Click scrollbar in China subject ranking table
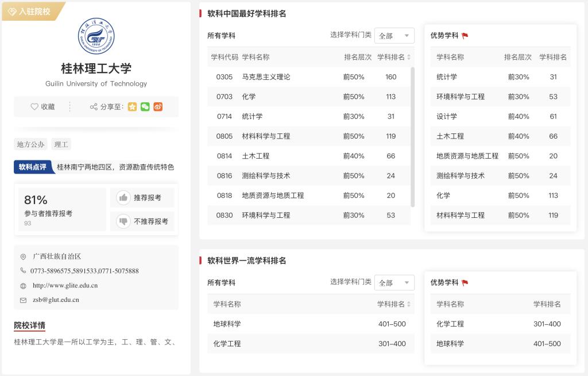This screenshot has width=588, height=376. (x=412, y=137)
